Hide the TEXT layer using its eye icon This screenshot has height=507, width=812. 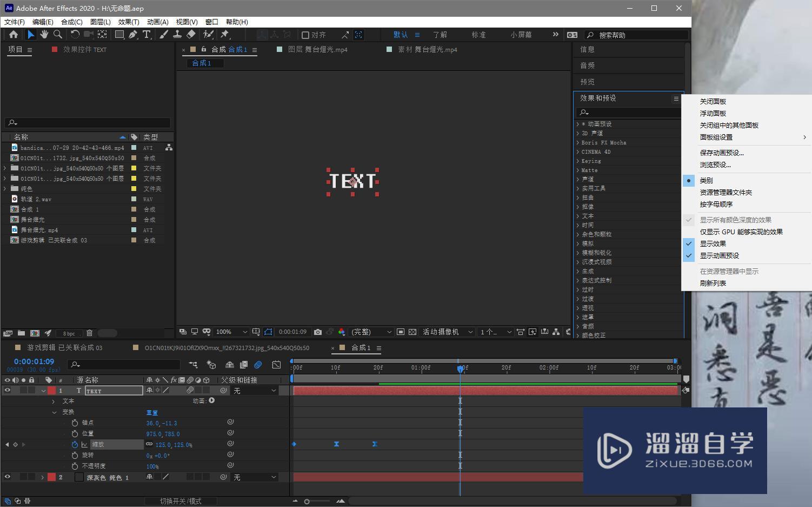point(8,390)
